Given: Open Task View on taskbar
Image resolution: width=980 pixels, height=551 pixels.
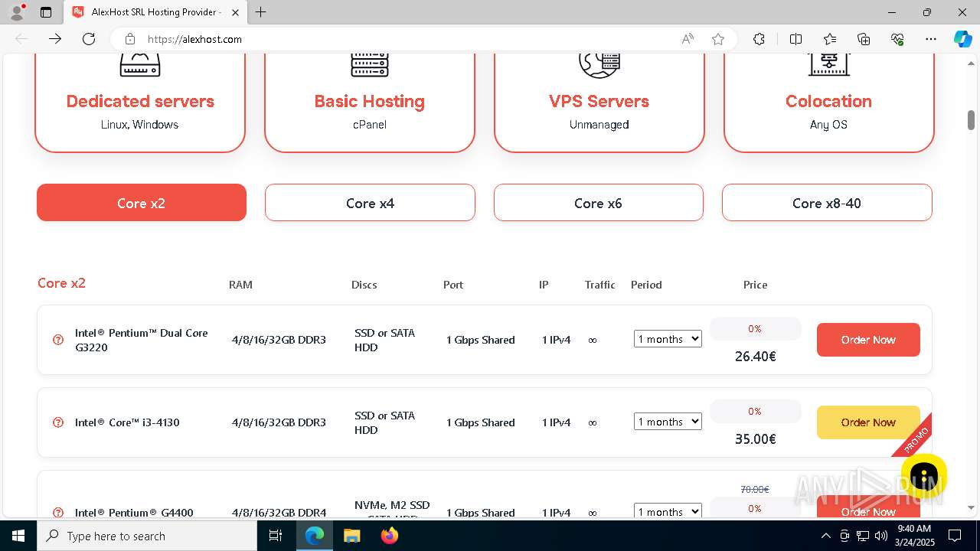Looking at the screenshot, I should [x=276, y=536].
